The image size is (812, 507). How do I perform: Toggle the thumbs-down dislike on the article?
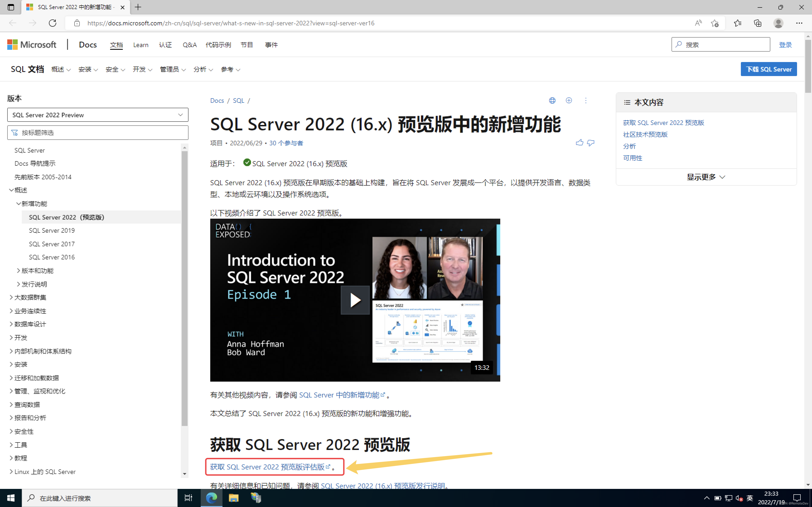[591, 143]
